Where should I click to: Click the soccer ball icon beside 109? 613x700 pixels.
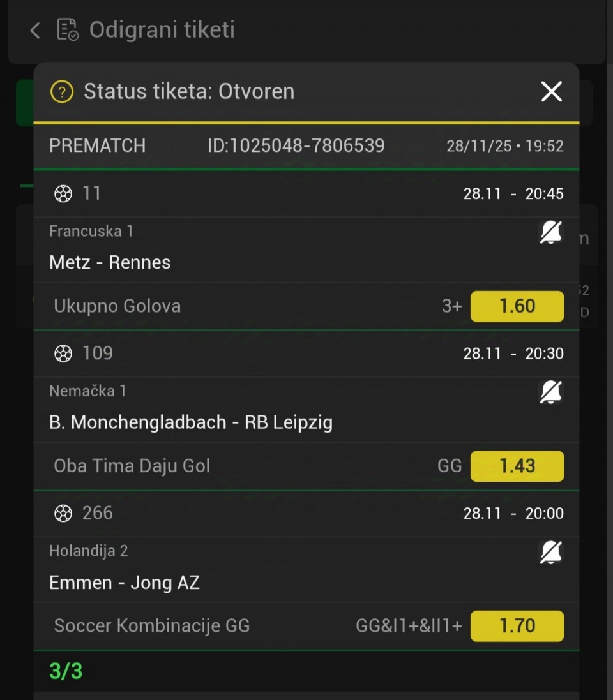[x=63, y=353]
